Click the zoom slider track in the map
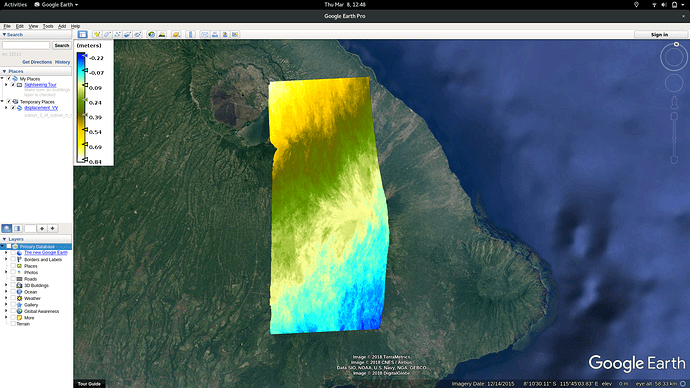The width and height of the screenshot is (690, 388). [x=674, y=138]
